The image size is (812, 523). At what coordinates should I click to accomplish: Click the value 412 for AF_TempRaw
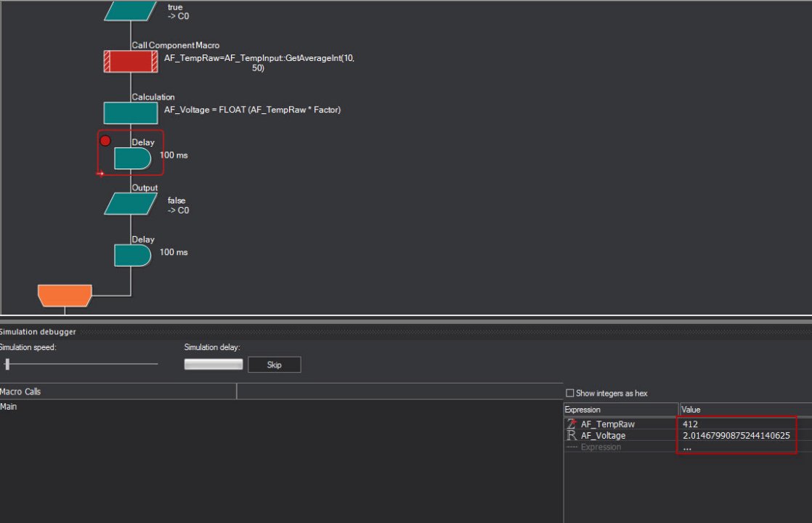pos(690,424)
